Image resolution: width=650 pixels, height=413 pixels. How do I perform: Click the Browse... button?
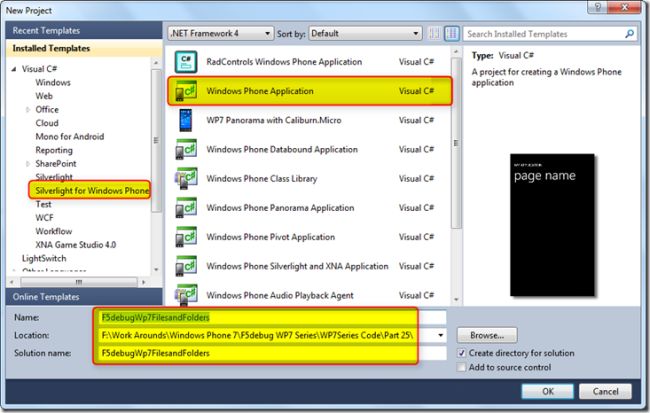click(x=487, y=335)
